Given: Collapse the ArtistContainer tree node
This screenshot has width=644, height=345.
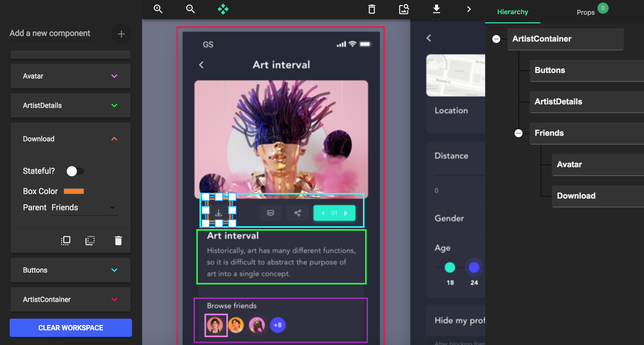Looking at the screenshot, I should [x=496, y=39].
